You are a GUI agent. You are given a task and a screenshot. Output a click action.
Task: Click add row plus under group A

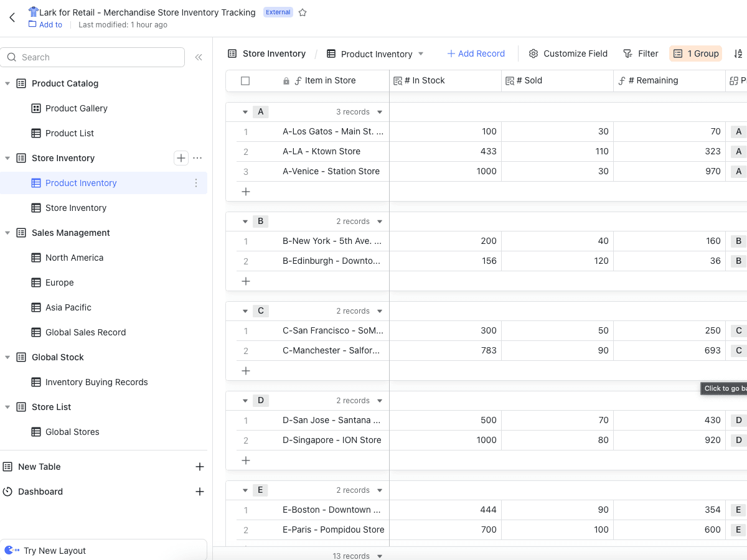pyautogui.click(x=246, y=192)
